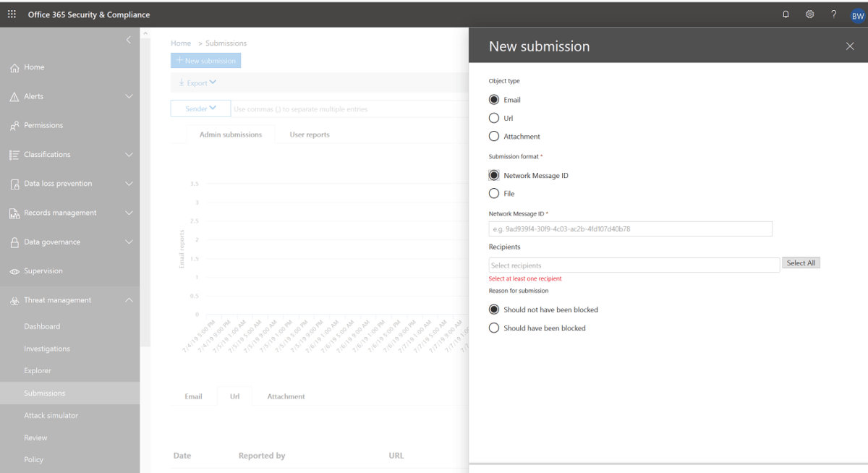This screenshot has height=473, width=868.
Task: Select the Url object type radio button
Action: tap(494, 118)
